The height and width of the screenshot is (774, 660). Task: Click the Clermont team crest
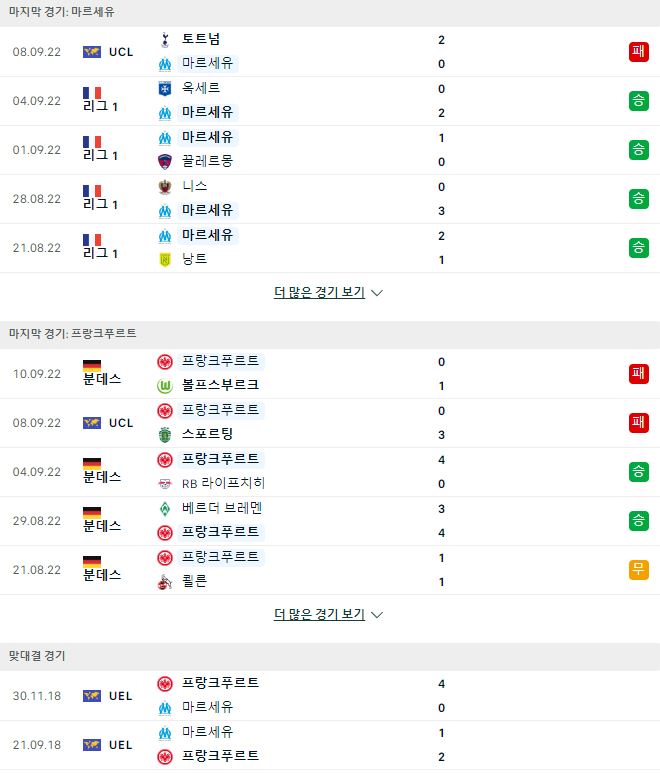tap(165, 162)
